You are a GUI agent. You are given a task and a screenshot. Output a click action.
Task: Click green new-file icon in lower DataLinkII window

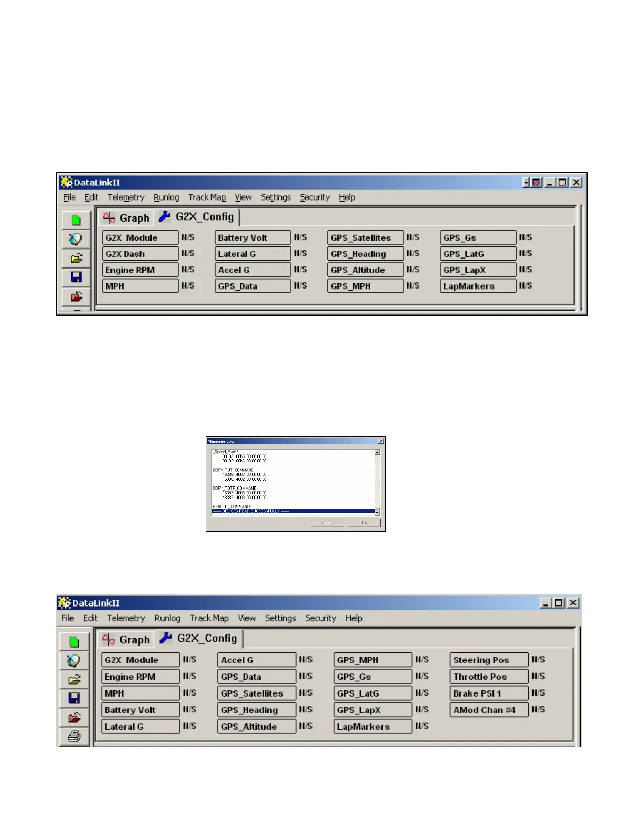74,641
